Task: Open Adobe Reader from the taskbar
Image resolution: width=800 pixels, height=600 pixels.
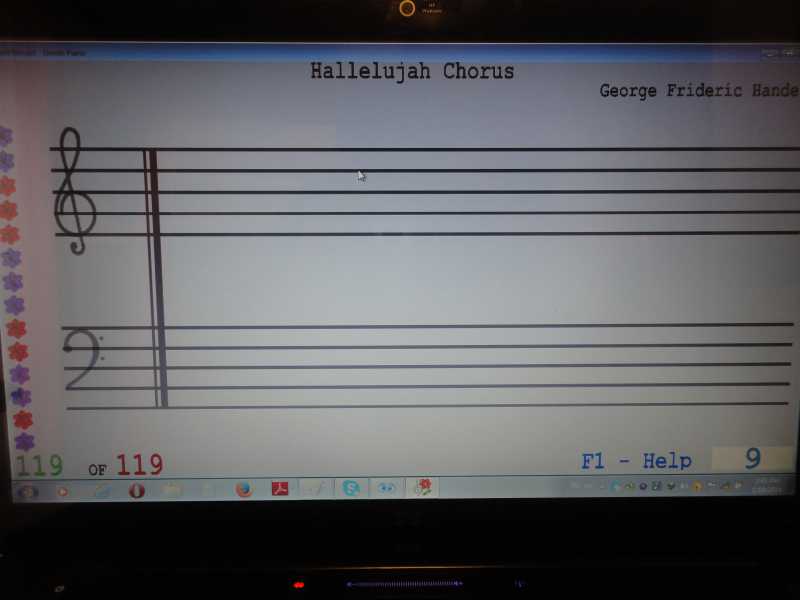Action: pyautogui.click(x=279, y=489)
